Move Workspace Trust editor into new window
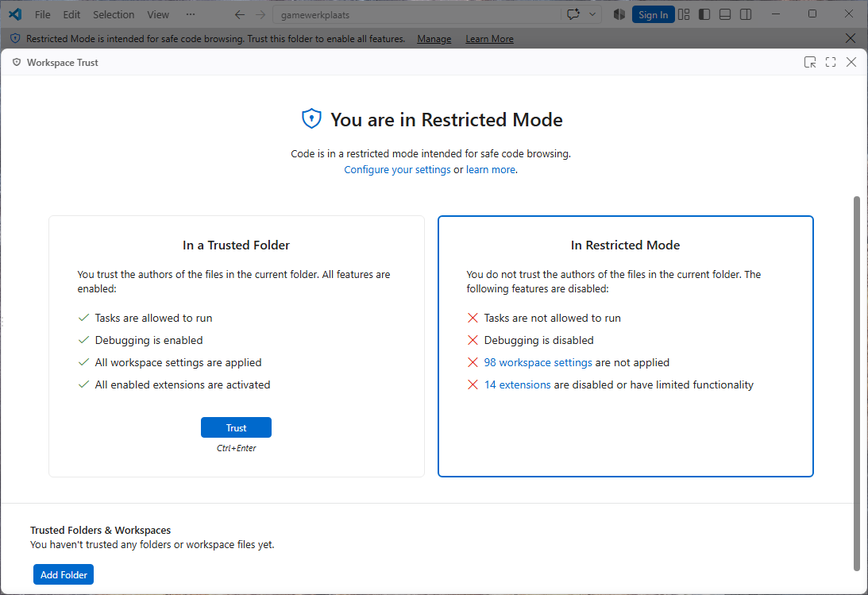Image resolution: width=868 pixels, height=595 pixels. pos(810,62)
